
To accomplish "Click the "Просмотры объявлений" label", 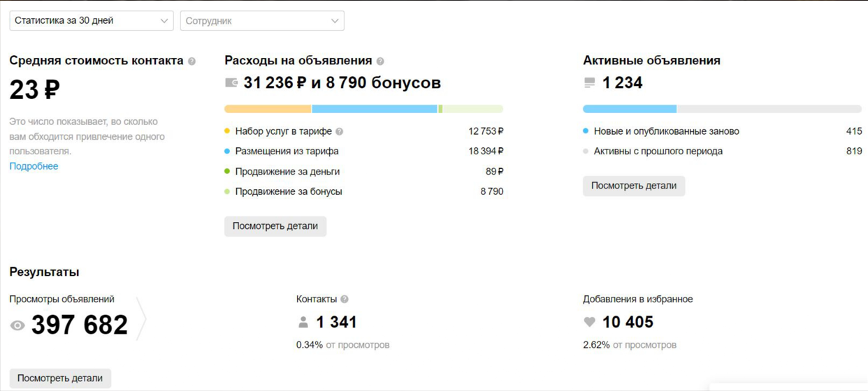I will 62,299.
